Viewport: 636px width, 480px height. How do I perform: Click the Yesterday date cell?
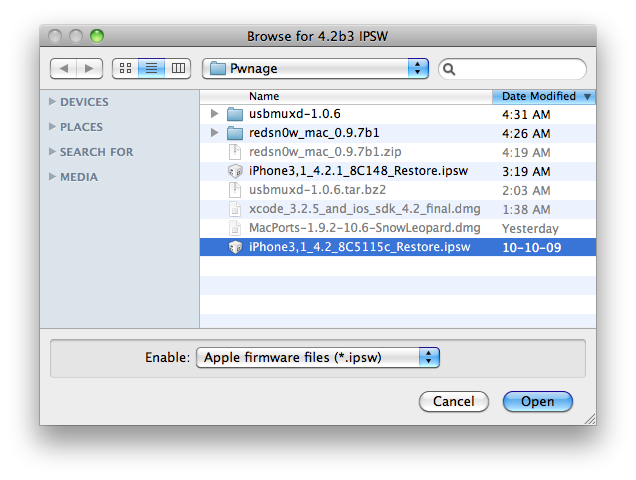530,228
